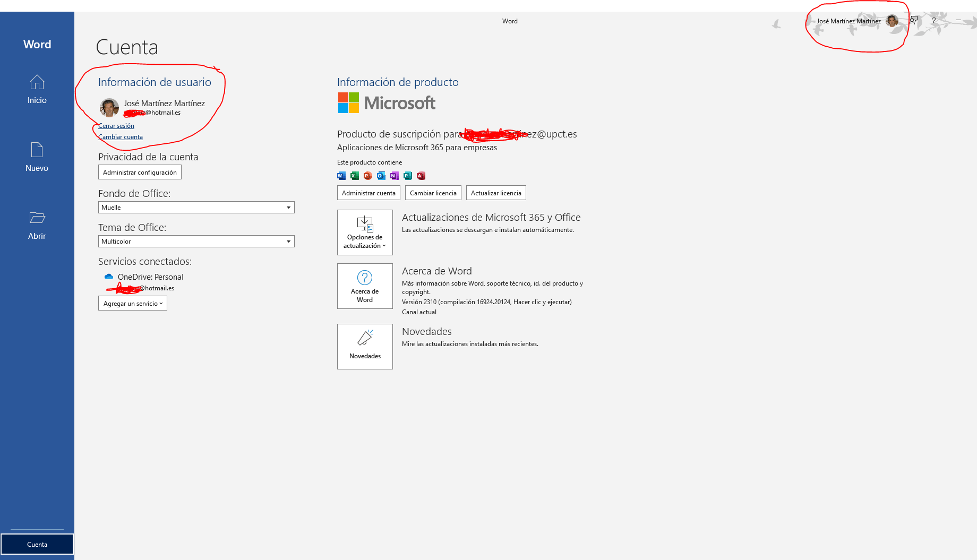This screenshot has height=560, width=977.
Task: Click the large Cuenta page heading
Action: (x=127, y=47)
